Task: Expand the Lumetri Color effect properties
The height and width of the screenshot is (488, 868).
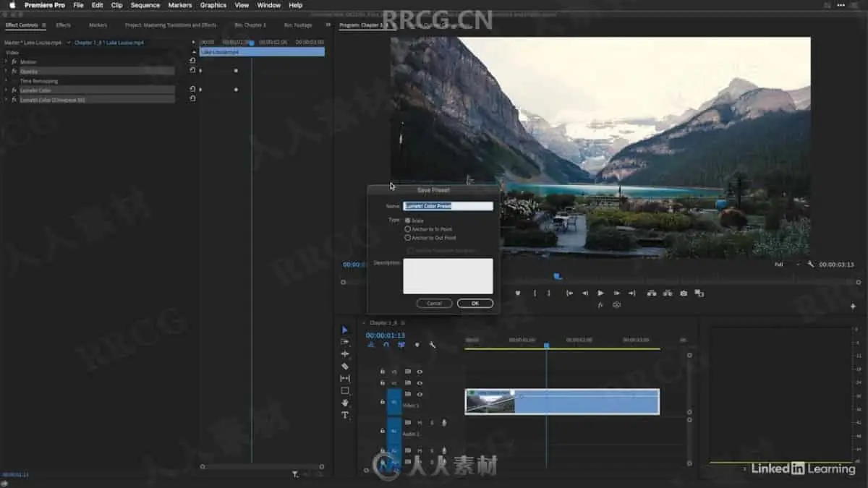Action: click(x=6, y=90)
